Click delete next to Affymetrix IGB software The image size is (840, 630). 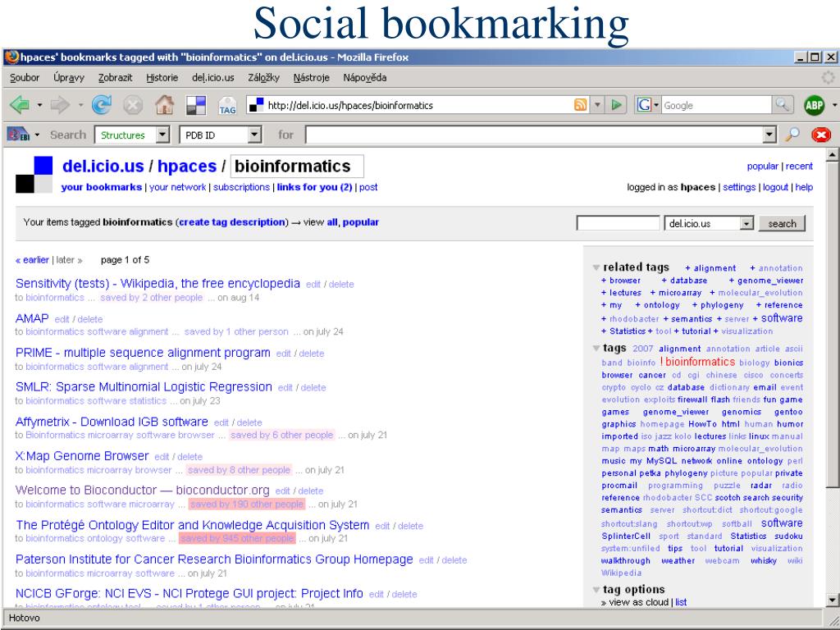point(249,422)
